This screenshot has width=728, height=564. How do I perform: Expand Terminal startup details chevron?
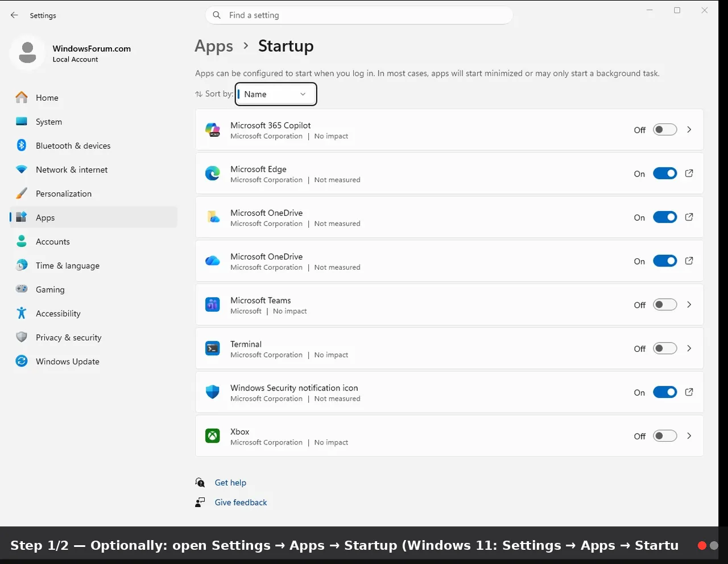[689, 348]
